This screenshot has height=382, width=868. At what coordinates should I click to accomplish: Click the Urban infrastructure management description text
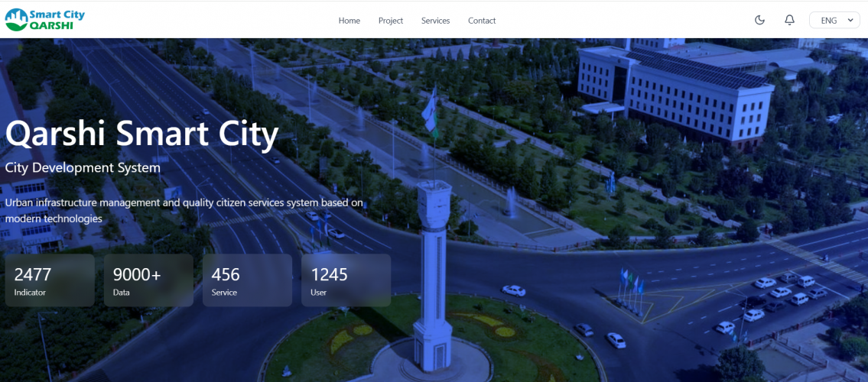pyautogui.click(x=184, y=211)
